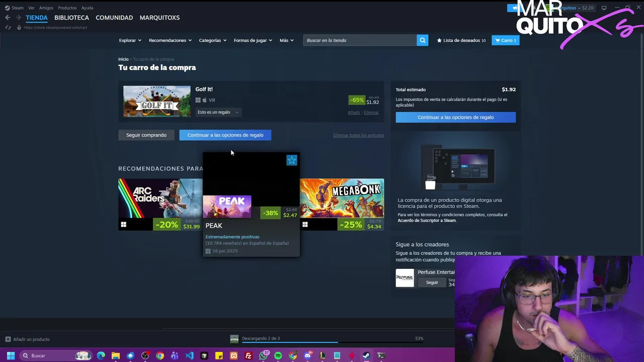Go back with the Steam back arrow
Screen dimensions: 644x362
[8, 18]
